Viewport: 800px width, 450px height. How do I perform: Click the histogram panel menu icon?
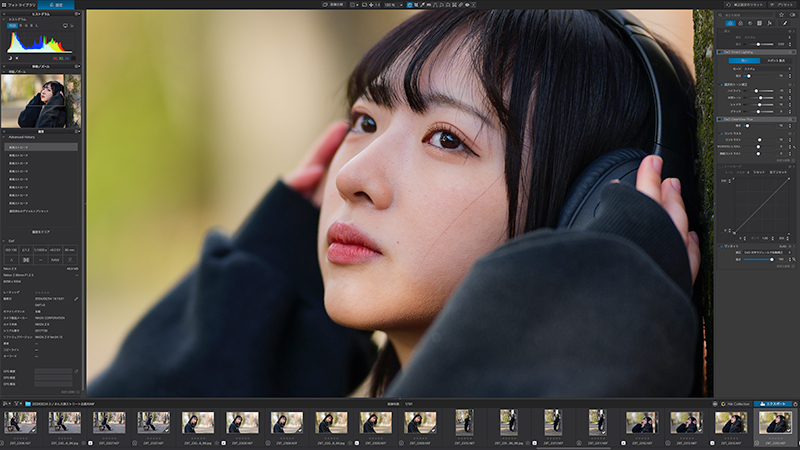point(77,14)
